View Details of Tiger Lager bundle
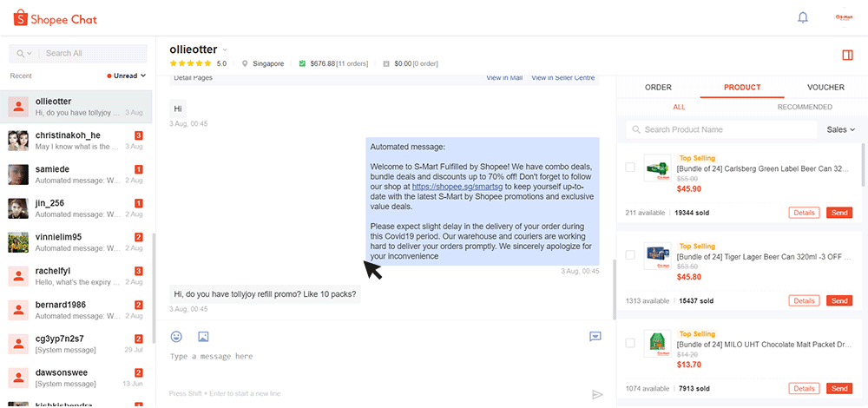This screenshot has width=868, height=408. [x=804, y=300]
